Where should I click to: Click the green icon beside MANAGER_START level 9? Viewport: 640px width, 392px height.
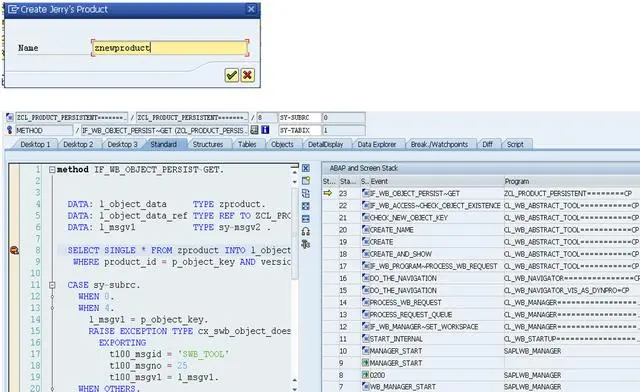(x=366, y=363)
